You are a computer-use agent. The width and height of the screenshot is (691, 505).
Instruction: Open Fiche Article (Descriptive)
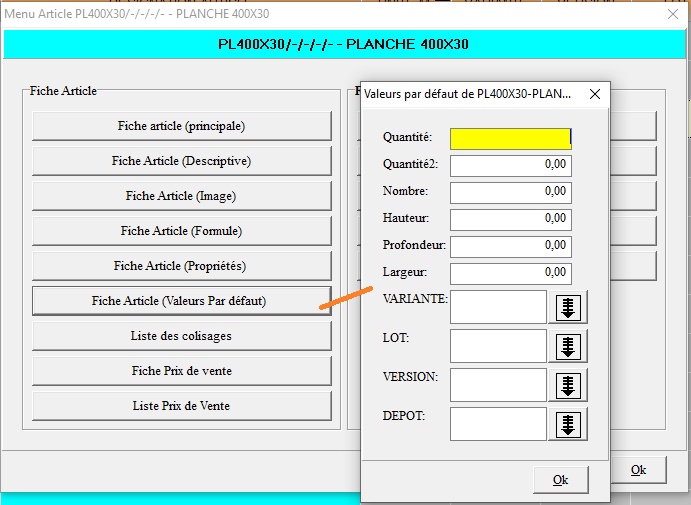[181, 161]
